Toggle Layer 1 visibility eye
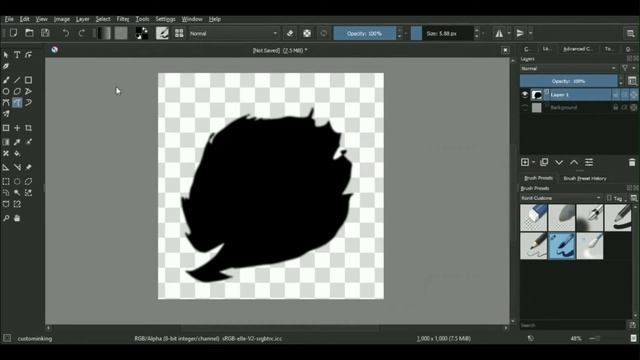This screenshot has height=360, width=640. (x=525, y=95)
